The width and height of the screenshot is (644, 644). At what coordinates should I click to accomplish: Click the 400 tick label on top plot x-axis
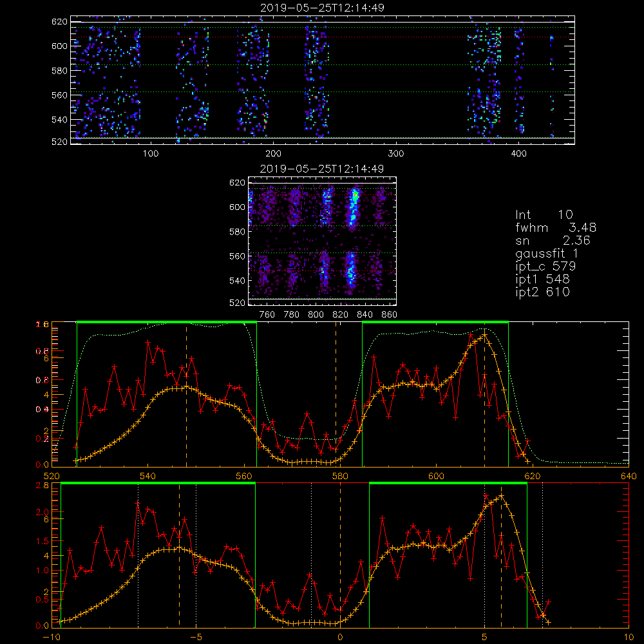518,154
